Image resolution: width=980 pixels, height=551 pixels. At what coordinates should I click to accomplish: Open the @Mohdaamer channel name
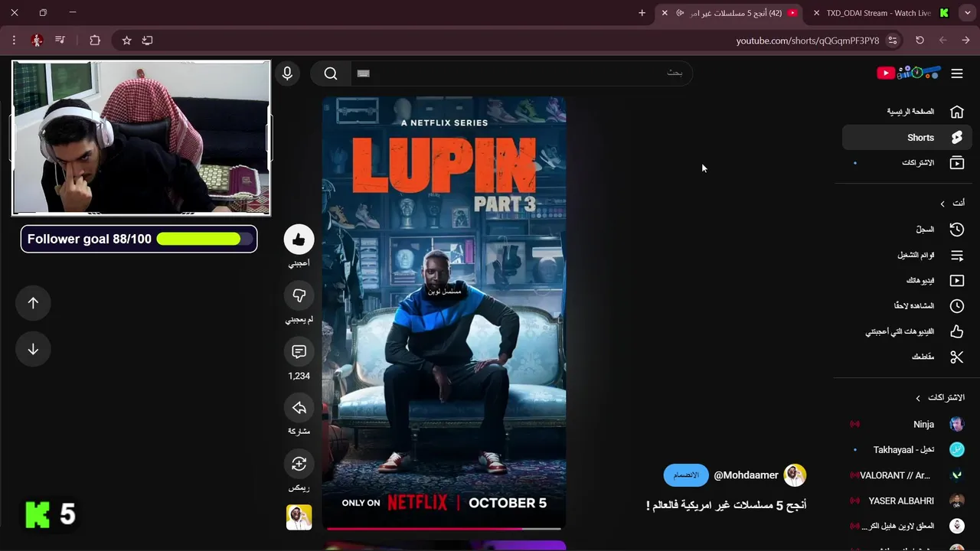click(746, 475)
